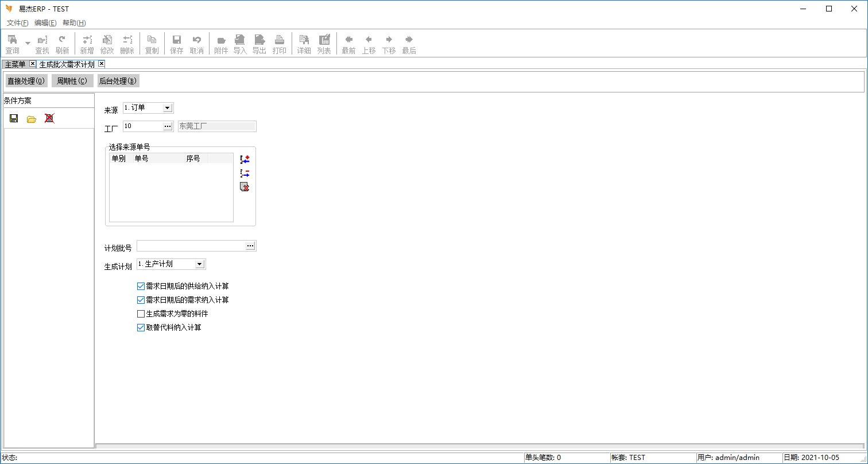
Task: Toggle 取替代料纳入计算 checkbox
Action: pos(141,327)
